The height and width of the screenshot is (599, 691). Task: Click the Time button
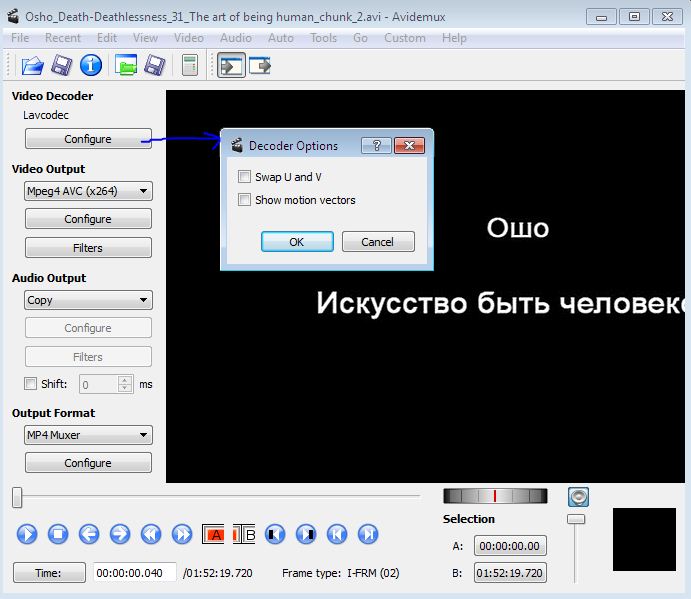(x=49, y=573)
